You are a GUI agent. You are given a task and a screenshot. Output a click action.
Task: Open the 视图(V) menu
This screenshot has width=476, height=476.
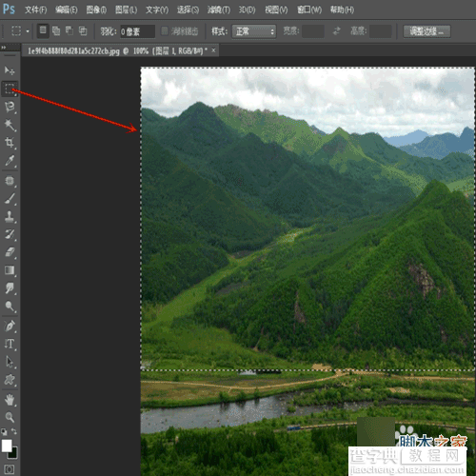click(276, 10)
